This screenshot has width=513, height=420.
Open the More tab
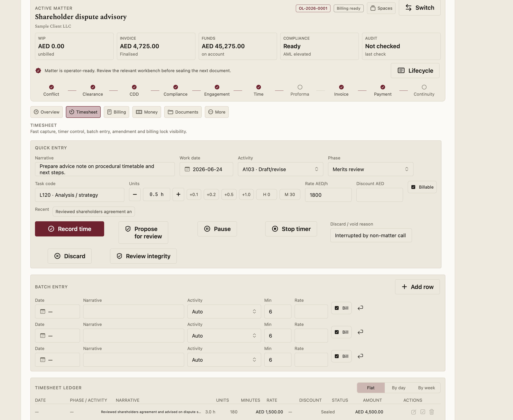click(217, 112)
